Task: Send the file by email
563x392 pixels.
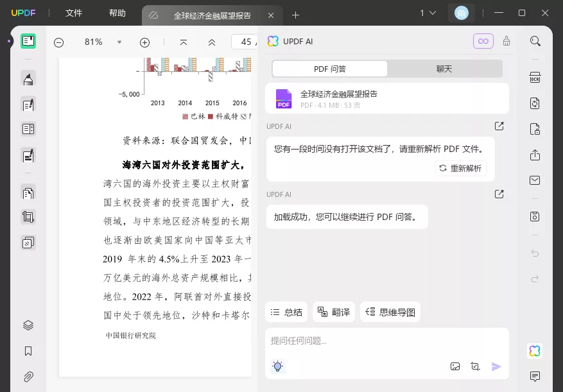Action: pos(535,180)
